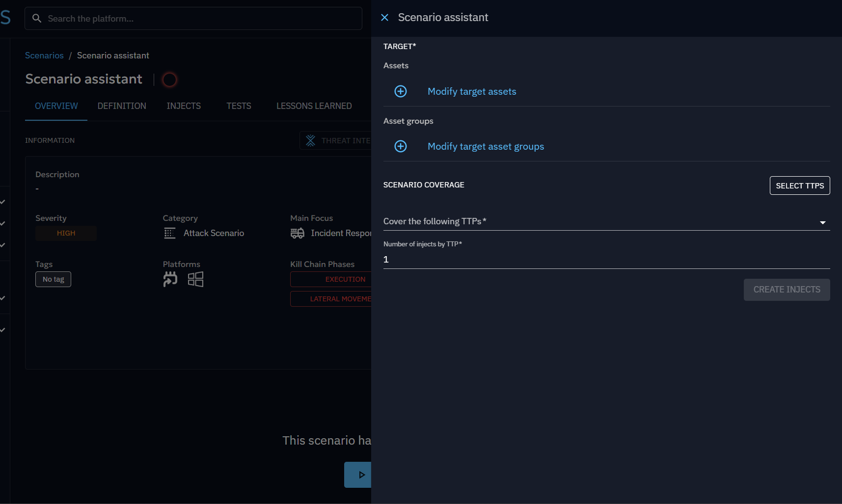
Task: Click the Incident Response focus icon
Action: (x=297, y=233)
